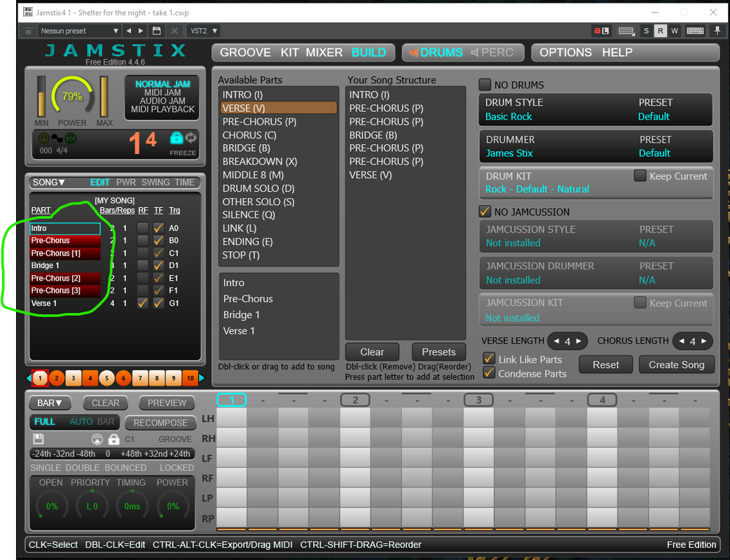Uncheck Link Like Parts
730x560 pixels.
click(x=489, y=358)
